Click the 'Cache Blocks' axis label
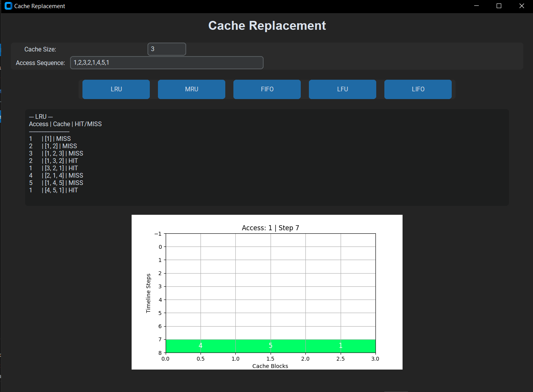The width and height of the screenshot is (533, 392). pos(270,366)
